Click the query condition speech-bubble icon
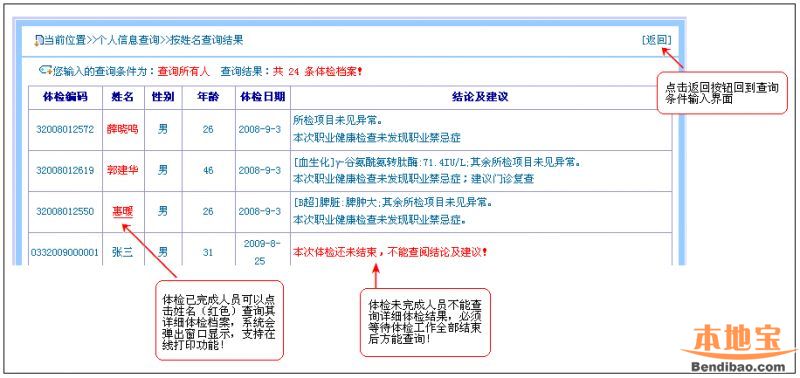This screenshot has width=800, height=378. point(45,70)
